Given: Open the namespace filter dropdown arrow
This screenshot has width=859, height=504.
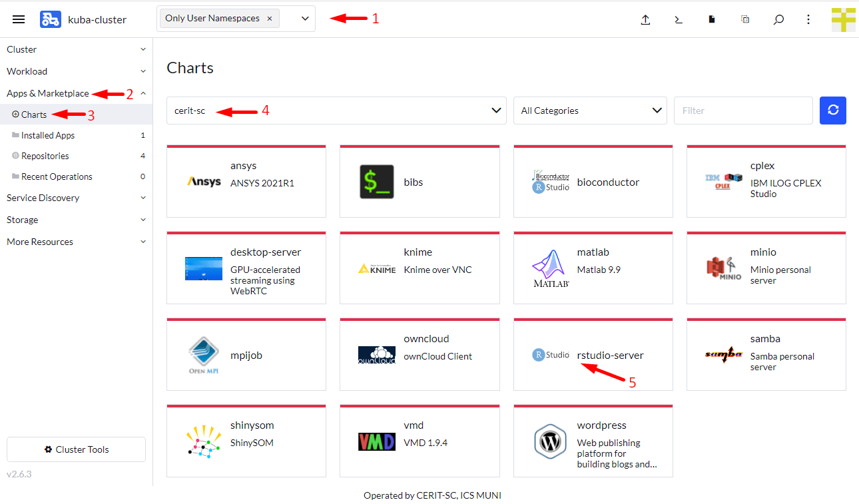Looking at the screenshot, I should [x=305, y=19].
